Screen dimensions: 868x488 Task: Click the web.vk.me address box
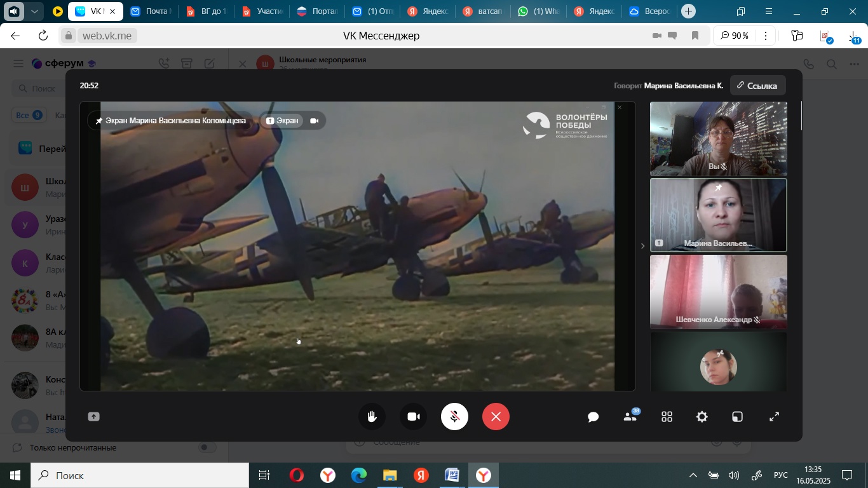tap(107, 36)
